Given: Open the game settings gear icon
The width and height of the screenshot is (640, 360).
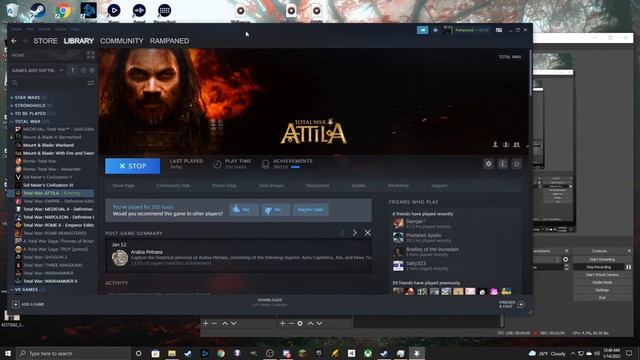Looking at the screenshot, I should point(488,164).
